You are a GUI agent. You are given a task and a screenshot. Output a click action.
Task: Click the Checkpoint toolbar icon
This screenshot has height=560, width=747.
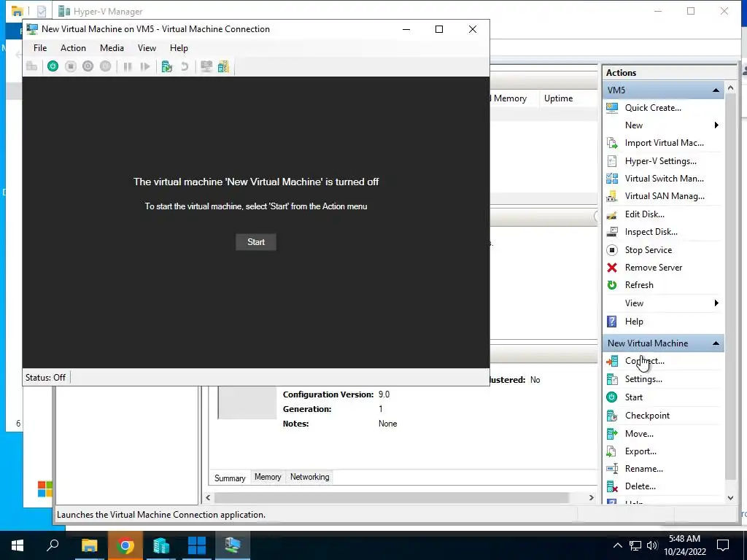tap(167, 66)
